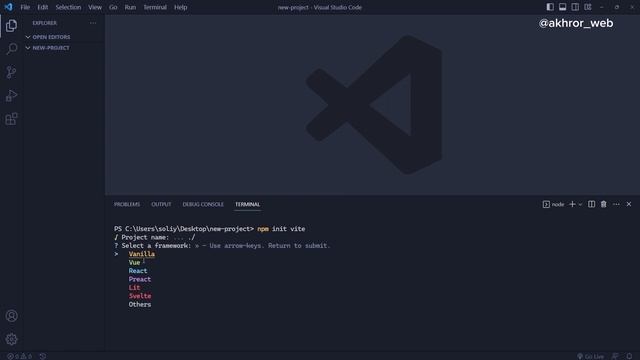Image resolution: width=640 pixels, height=360 pixels.
Task: Kill terminal using the trash icon
Action: [604, 204]
